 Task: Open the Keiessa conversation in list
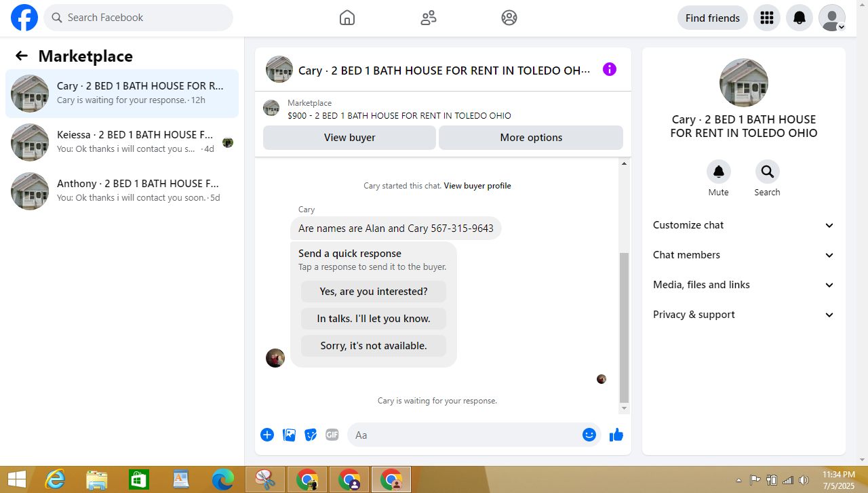click(x=122, y=142)
